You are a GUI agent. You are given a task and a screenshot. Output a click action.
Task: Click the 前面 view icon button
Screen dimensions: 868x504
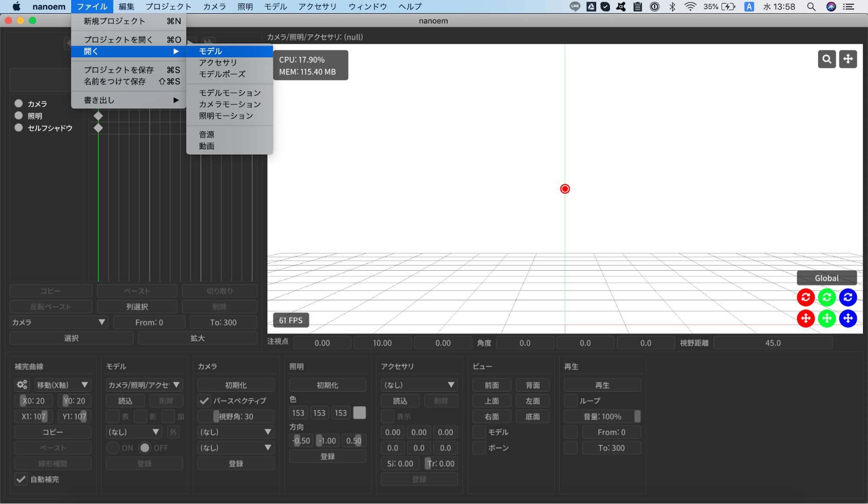tap(492, 385)
